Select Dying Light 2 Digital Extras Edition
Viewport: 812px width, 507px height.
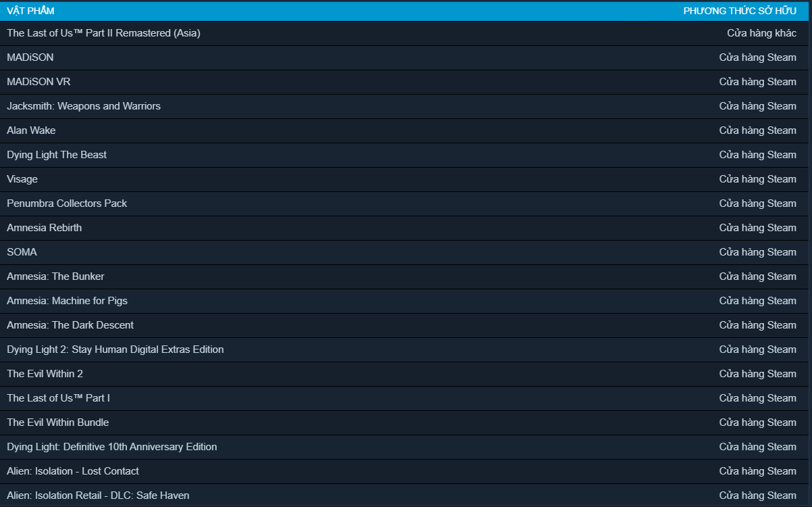pyautogui.click(x=115, y=349)
